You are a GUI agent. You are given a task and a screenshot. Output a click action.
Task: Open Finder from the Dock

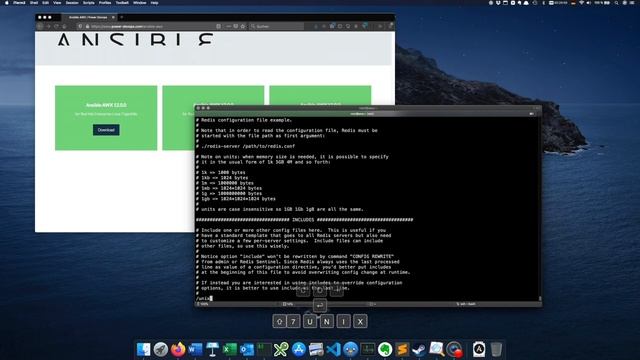(x=144, y=349)
